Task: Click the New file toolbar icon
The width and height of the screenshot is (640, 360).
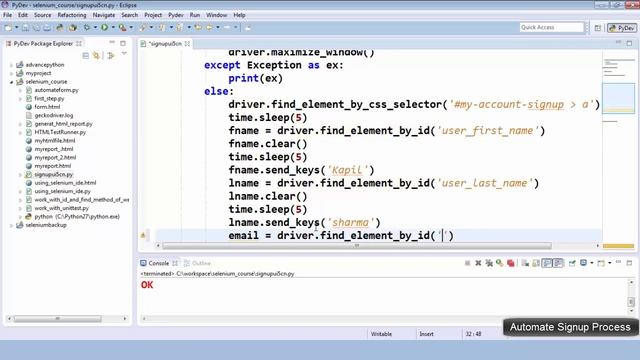Action: point(8,27)
